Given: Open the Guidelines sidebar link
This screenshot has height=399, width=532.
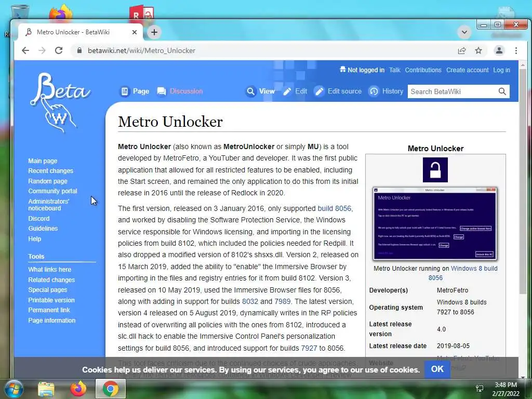Looking at the screenshot, I should coord(43,229).
